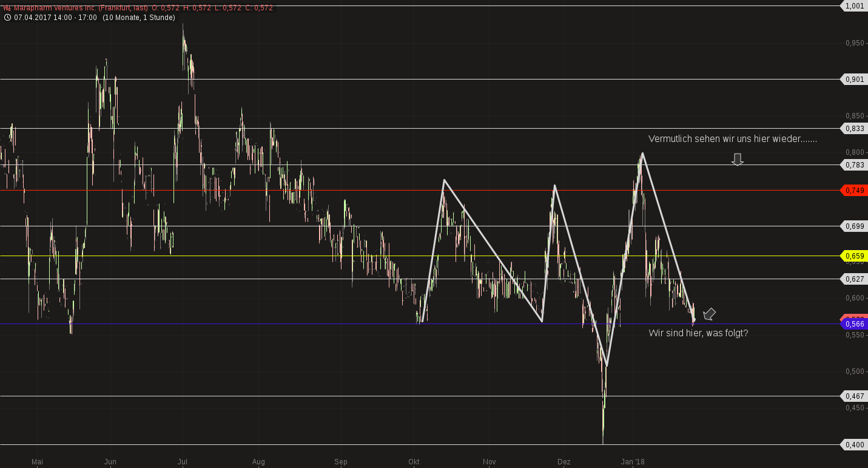Click the '10 Monate, 1 Stunde' timeframe text
Screen dimensions: 868x468
[138, 18]
